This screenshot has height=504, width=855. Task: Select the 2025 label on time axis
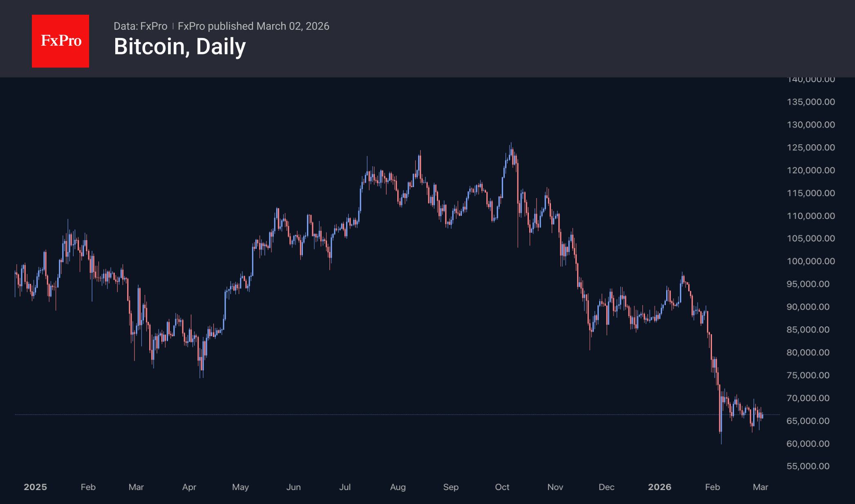pyautogui.click(x=35, y=487)
